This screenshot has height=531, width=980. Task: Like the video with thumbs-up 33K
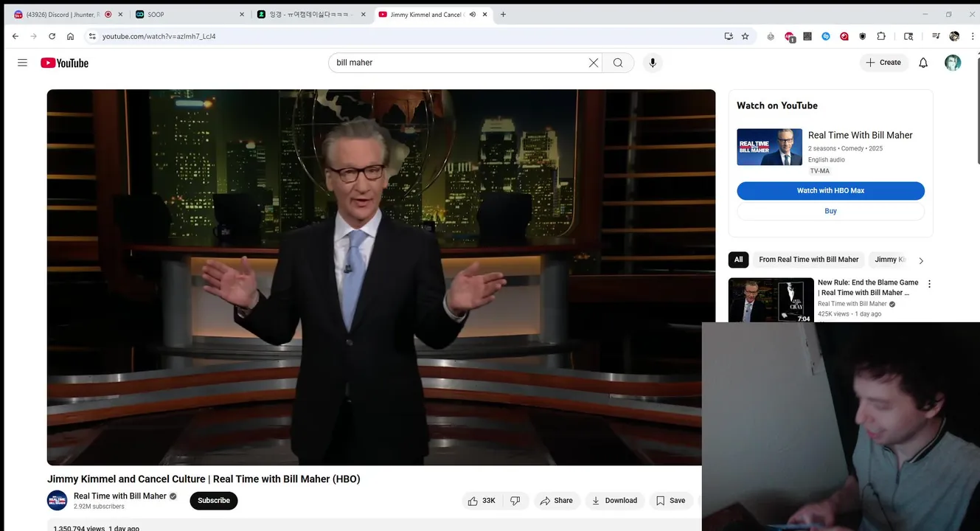coord(482,501)
